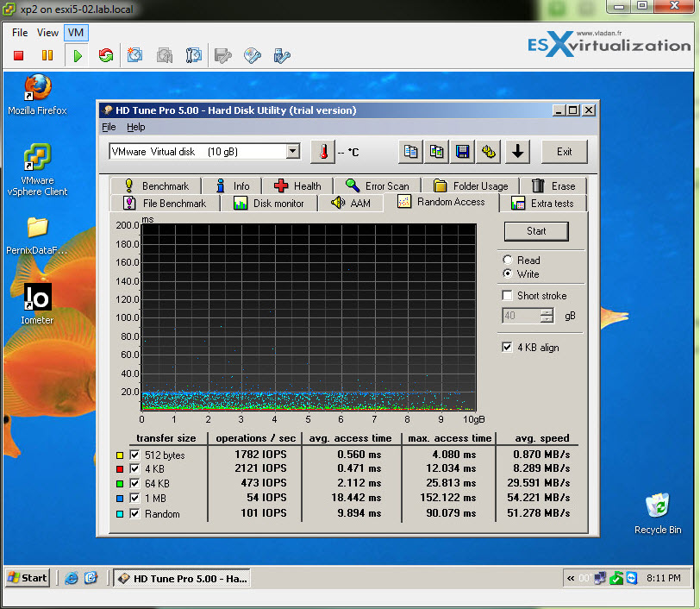Click the orange suspend VM button

[x=47, y=55]
